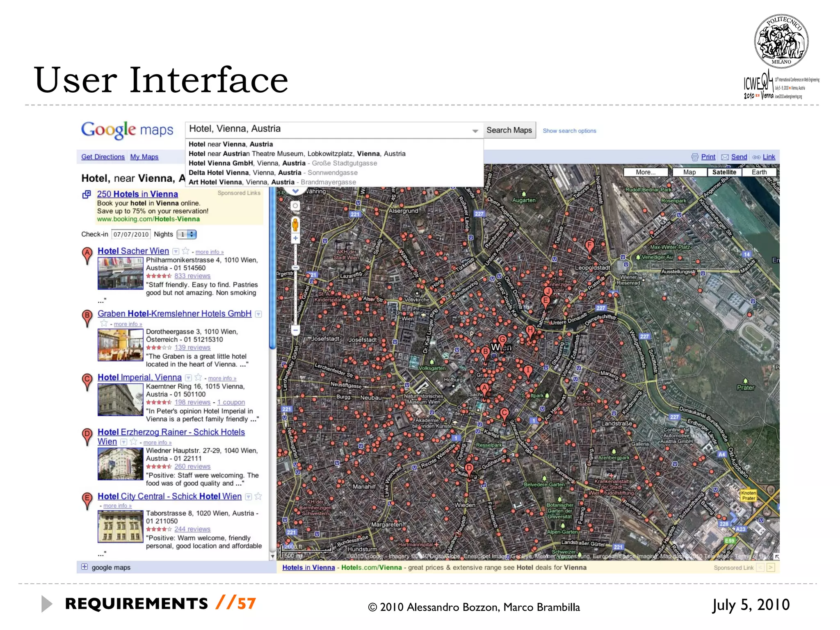Image resolution: width=840 pixels, height=630 pixels.
Task: Click results scrollbar down arrow
Action: pyautogui.click(x=272, y=557)
